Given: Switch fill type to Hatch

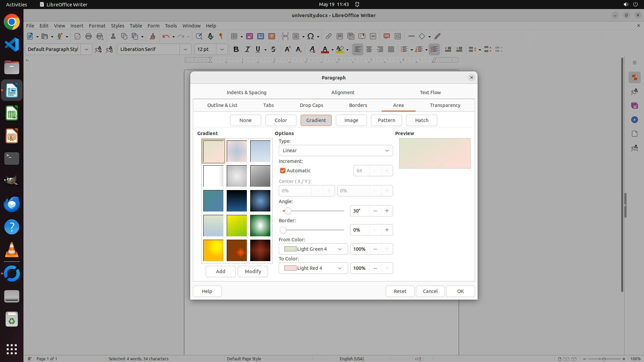Looking at the screenshot, I should pyautogui.click(x=421, y=120).
